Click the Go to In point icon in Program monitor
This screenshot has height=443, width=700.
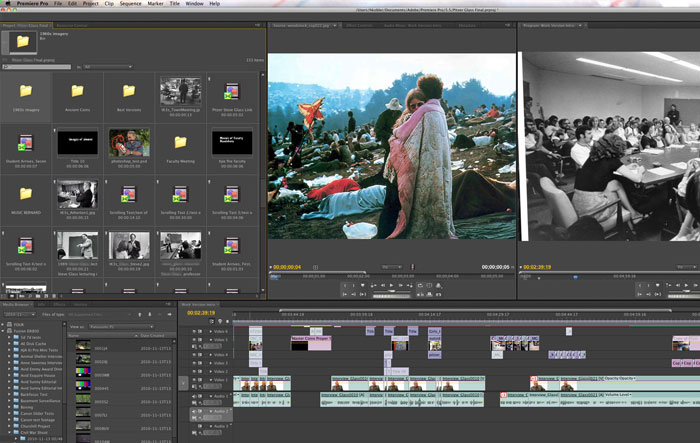pos(640,294)
